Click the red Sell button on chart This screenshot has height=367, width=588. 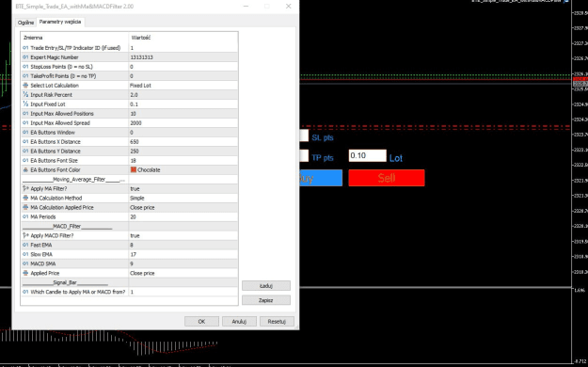point(387,178)
